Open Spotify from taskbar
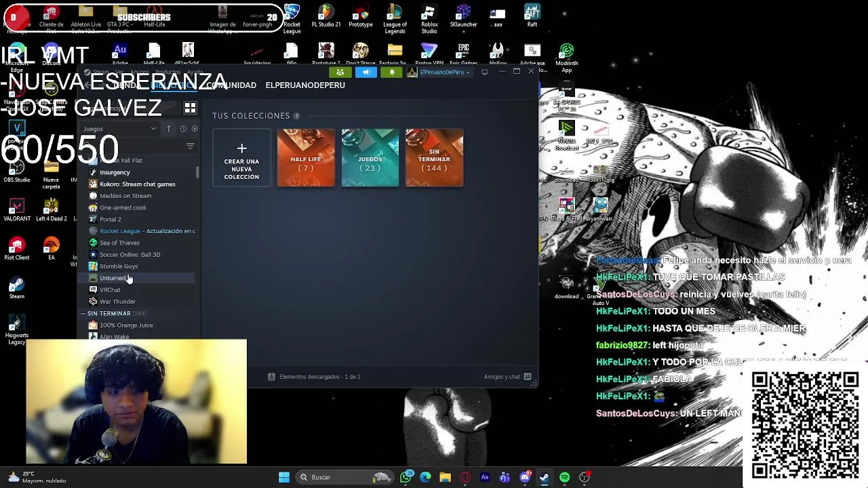This screenshot has height=488, width=868. [564, 477]
